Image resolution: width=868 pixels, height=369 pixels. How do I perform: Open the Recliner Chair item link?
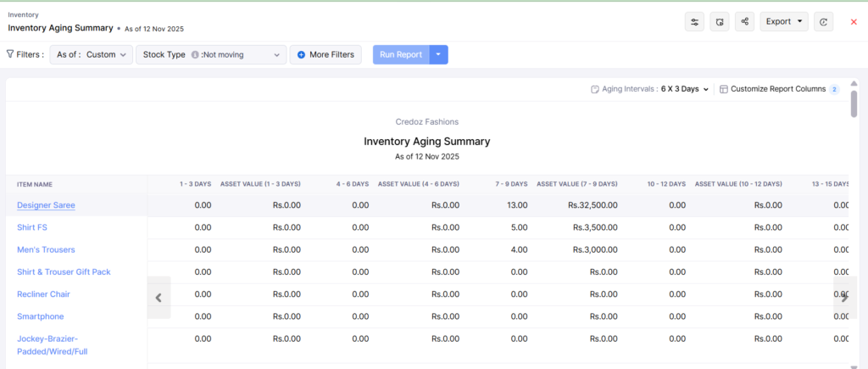pos(43,294)
